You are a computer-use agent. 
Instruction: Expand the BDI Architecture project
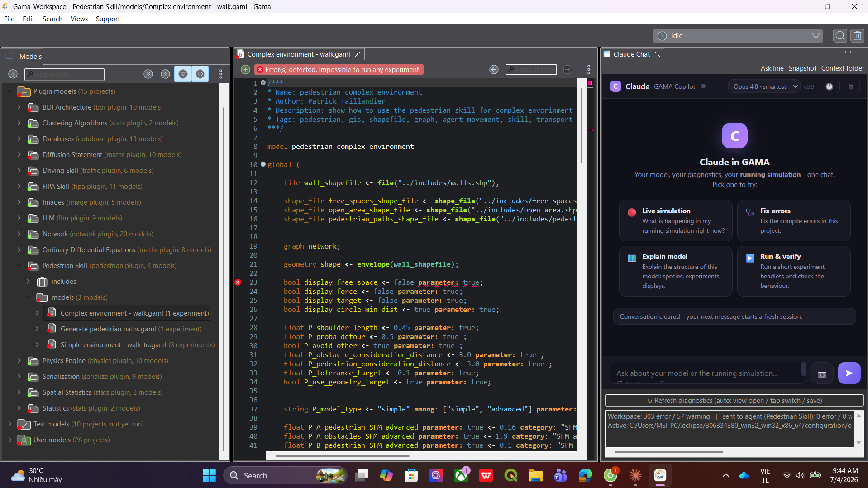pos(19,107)
